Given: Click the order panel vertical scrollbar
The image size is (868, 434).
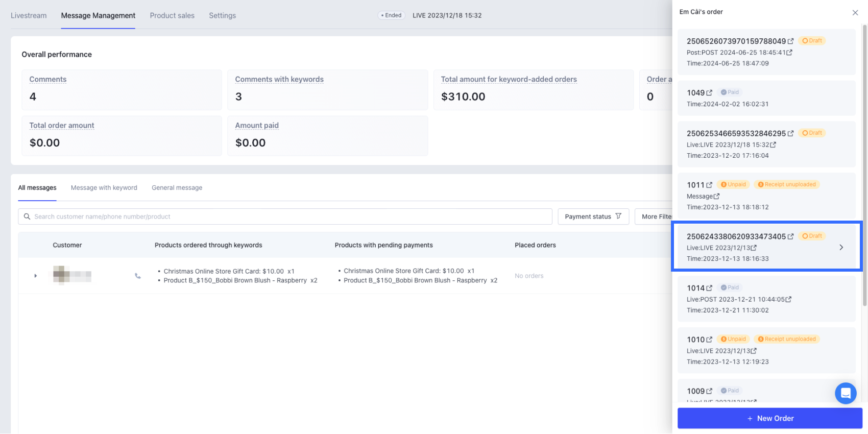Looking at the screenshot, I should coord(864,163).
